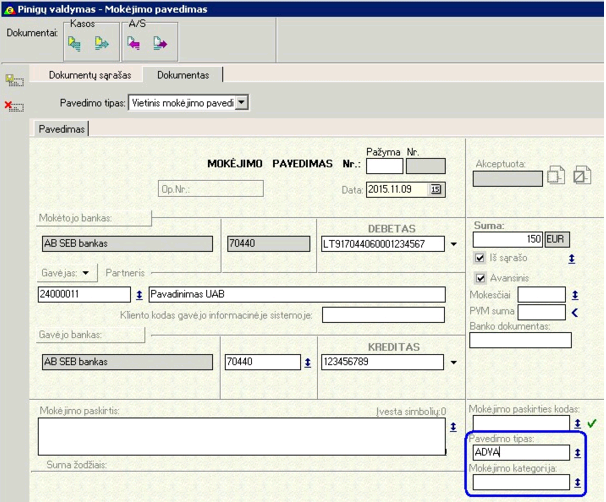The height and width of the screenshot is (502, 606).
Task: Click the Pavedimo tipas field containing ADVA
Action: point(521,453)
